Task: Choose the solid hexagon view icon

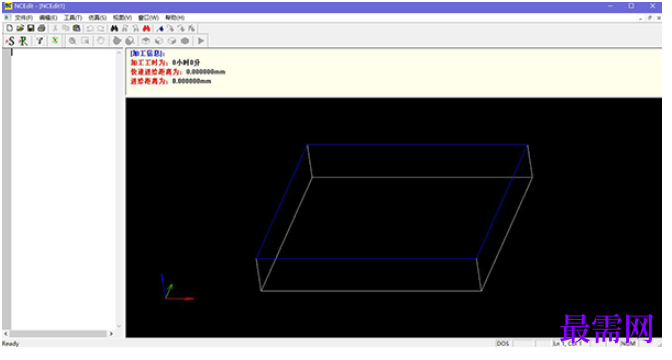Action: (185, 41)
